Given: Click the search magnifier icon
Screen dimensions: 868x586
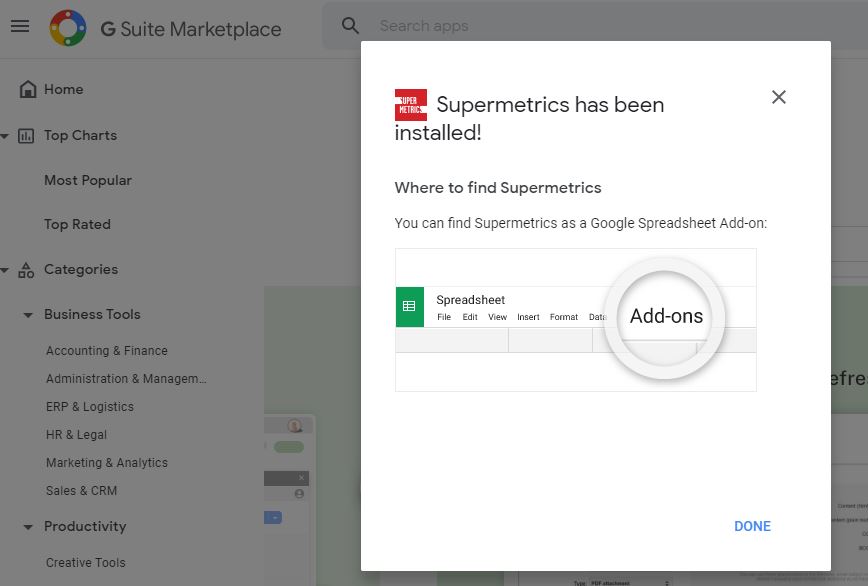Looking at the screenshot, I should pos(350,25).
